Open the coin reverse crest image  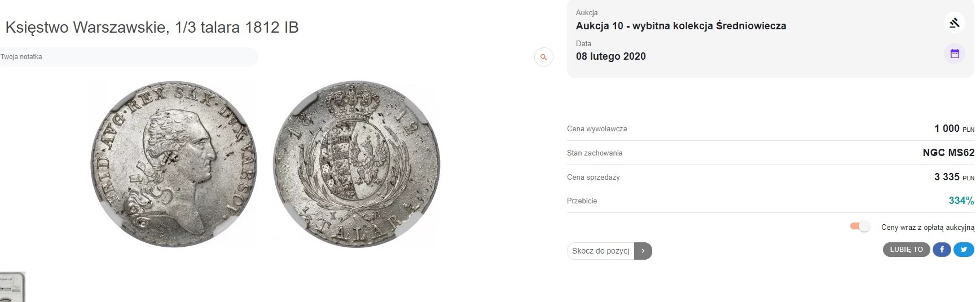[356, 164]
